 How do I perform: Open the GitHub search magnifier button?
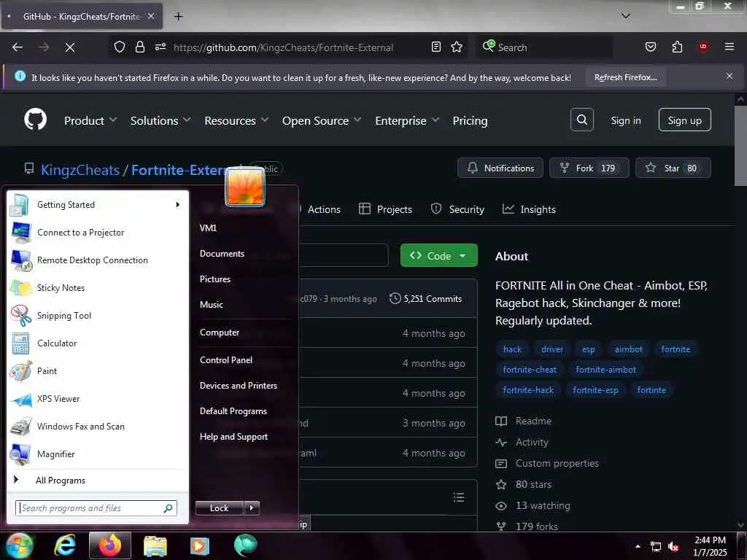581,120
